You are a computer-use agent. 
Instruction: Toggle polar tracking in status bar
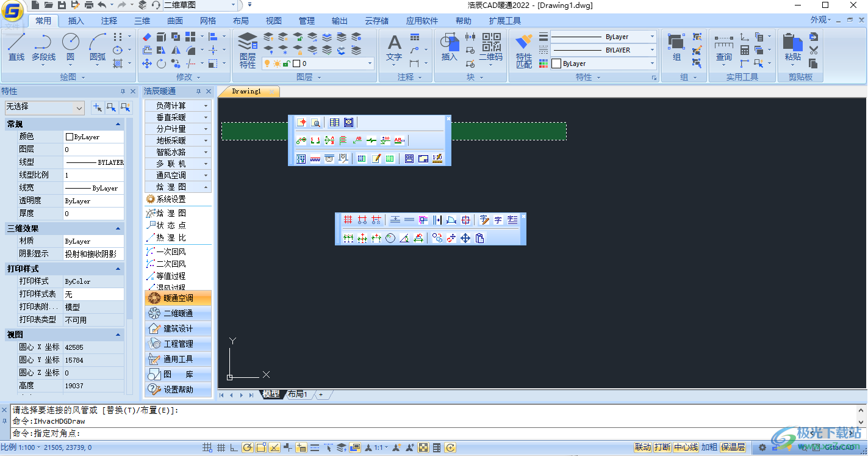click(x=248, y=447)
